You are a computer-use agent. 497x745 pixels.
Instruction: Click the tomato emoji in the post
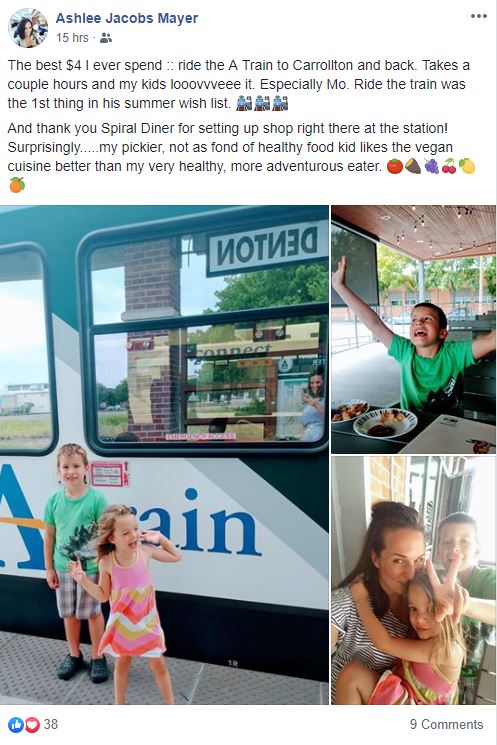pyautogui.click(x=395, y=166)
